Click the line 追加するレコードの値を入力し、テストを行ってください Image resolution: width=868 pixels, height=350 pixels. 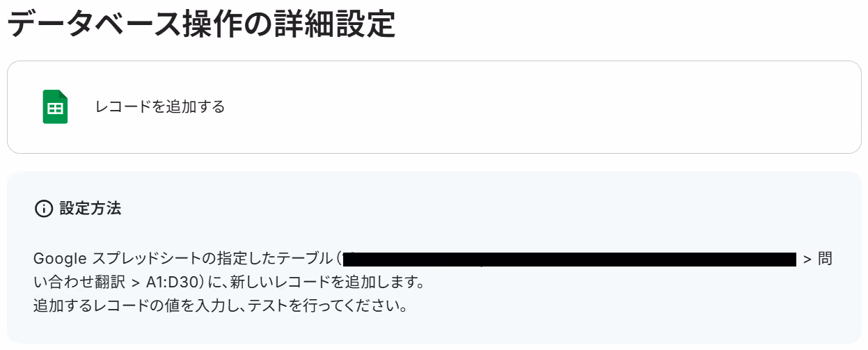220,306
